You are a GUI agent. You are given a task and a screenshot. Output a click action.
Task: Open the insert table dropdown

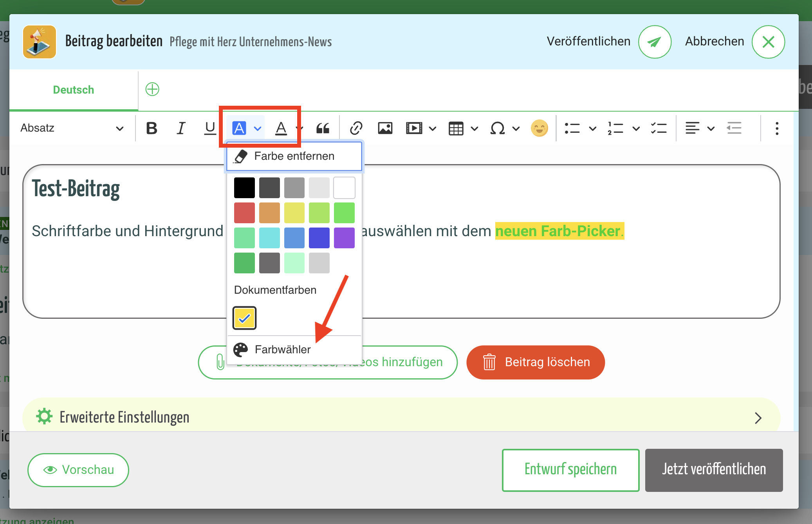[474, 128]
